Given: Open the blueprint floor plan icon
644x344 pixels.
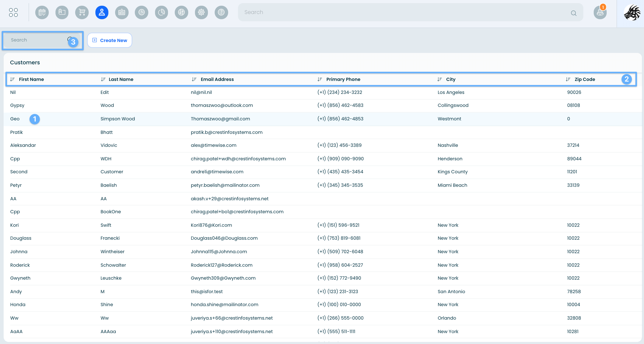Looking at the screenshot, I should point(62,12).
